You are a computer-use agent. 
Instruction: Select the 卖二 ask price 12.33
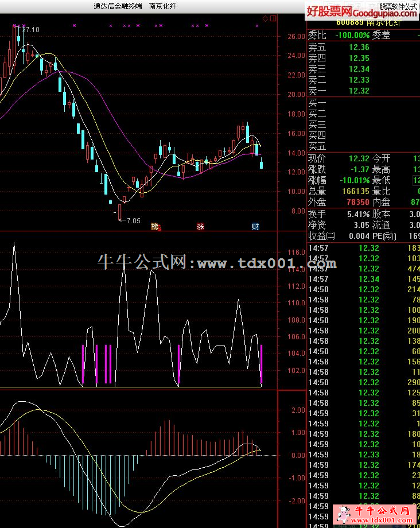click(359, 80)
